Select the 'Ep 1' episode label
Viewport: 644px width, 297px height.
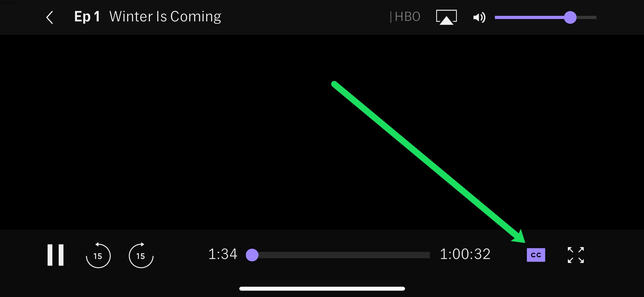pos(87,17)
